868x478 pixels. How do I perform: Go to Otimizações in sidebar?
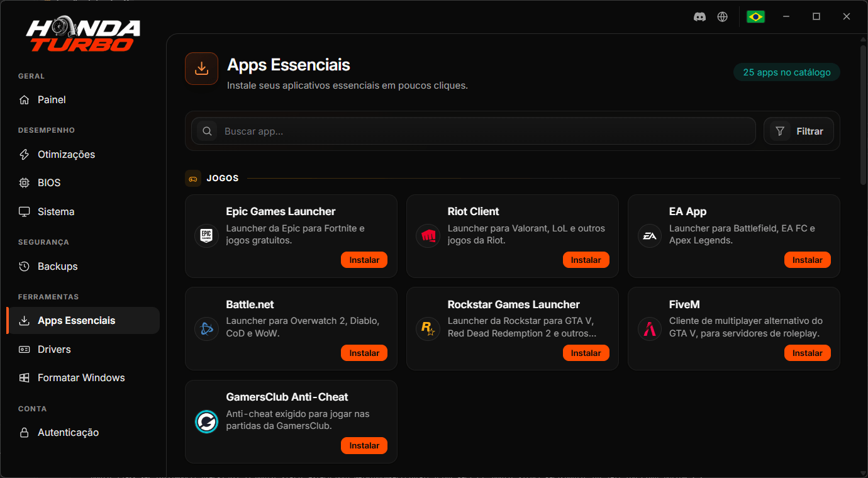83,155
